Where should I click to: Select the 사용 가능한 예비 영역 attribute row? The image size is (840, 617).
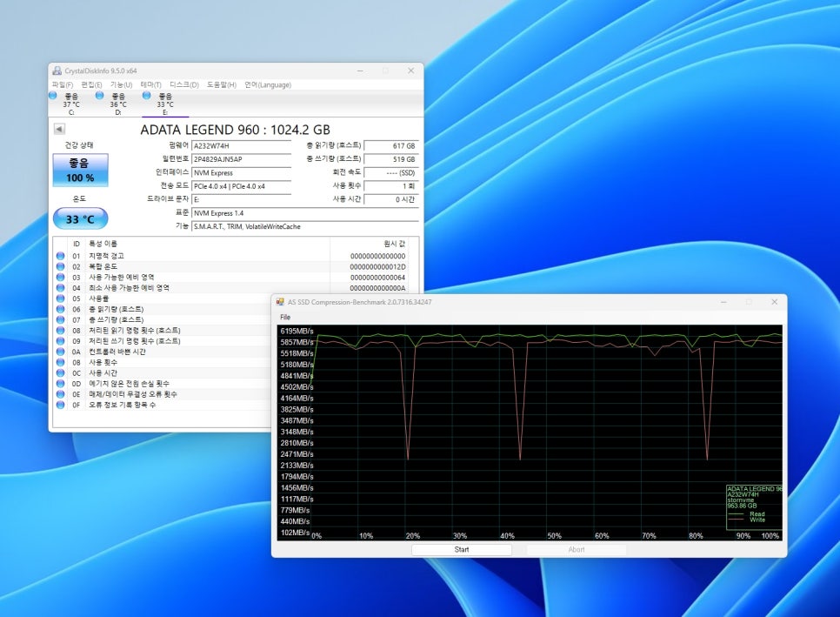(x=130, y=277)
